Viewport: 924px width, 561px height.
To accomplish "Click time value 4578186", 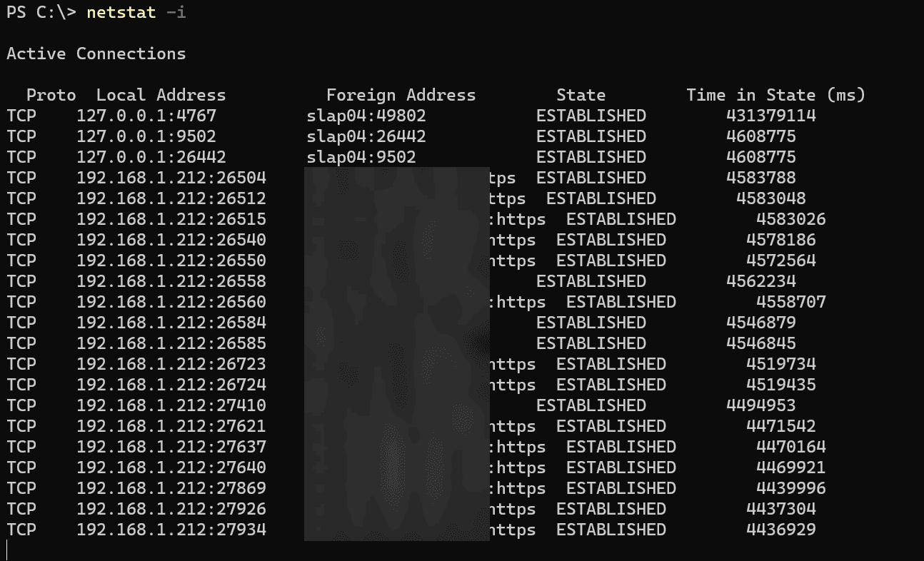I will click(x=781, y=240).
